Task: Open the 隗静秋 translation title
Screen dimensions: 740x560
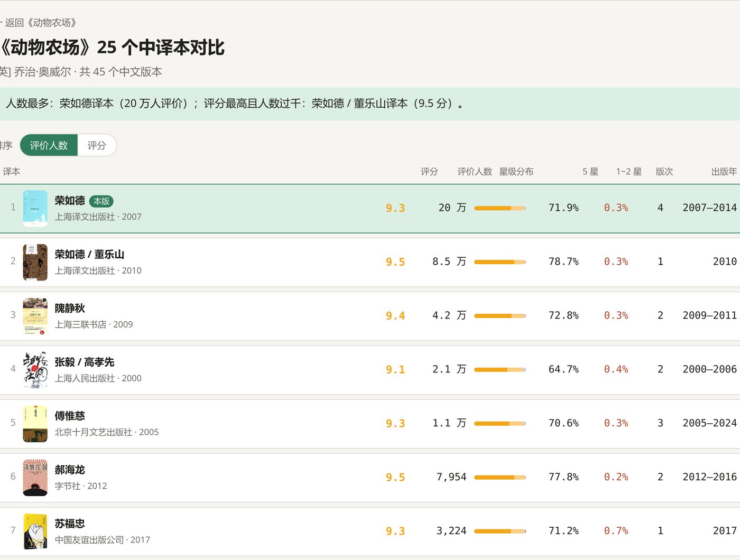Action: tap(70, 309)
